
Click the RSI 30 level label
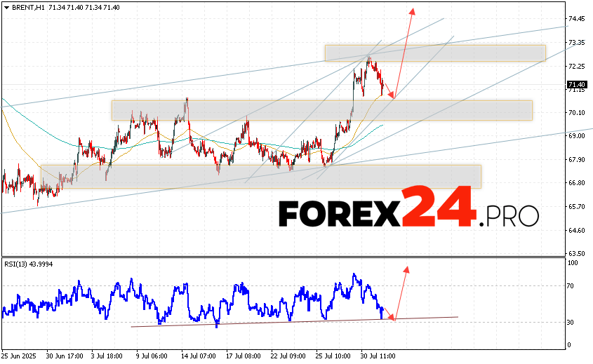tap(573, 323)
